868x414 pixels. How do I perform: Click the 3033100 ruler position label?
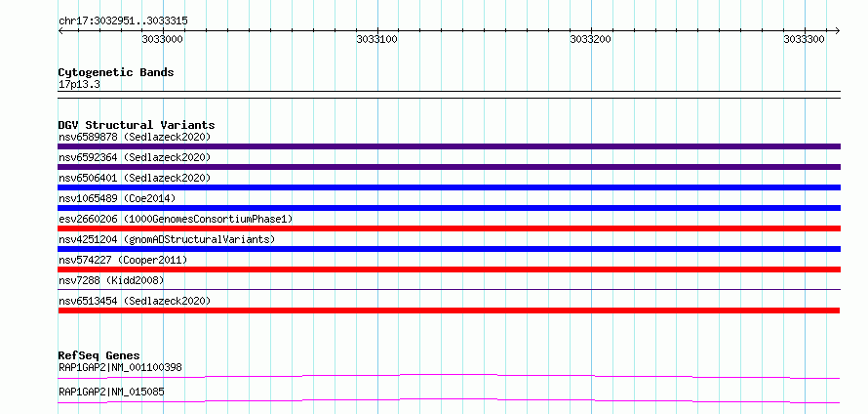[x=377, y=39]
